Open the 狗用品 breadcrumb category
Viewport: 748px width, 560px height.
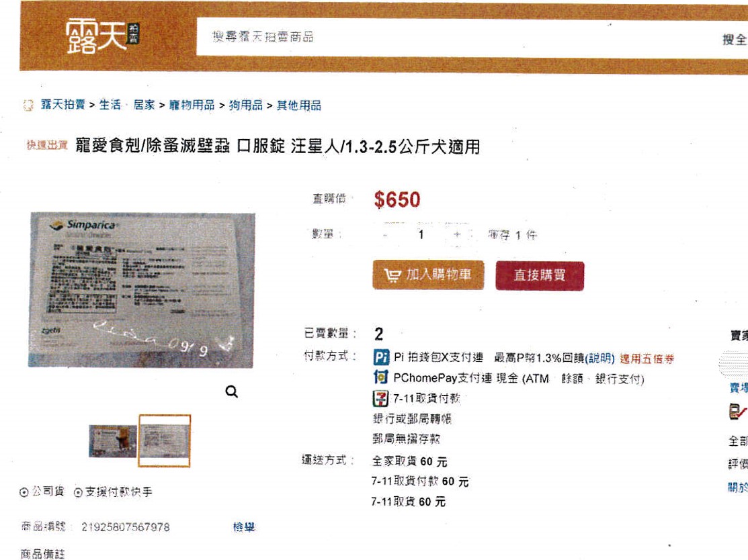tap(246, 105)
